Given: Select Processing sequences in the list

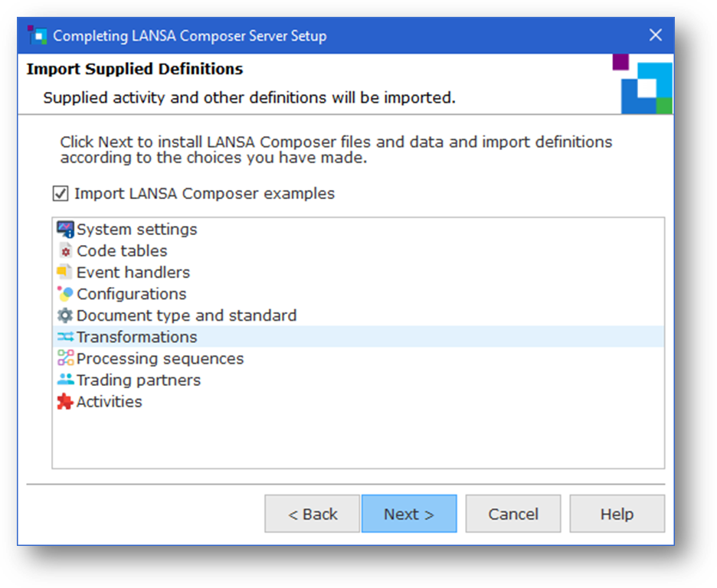Looking at the screenshot, I should (x=159, y=358).
